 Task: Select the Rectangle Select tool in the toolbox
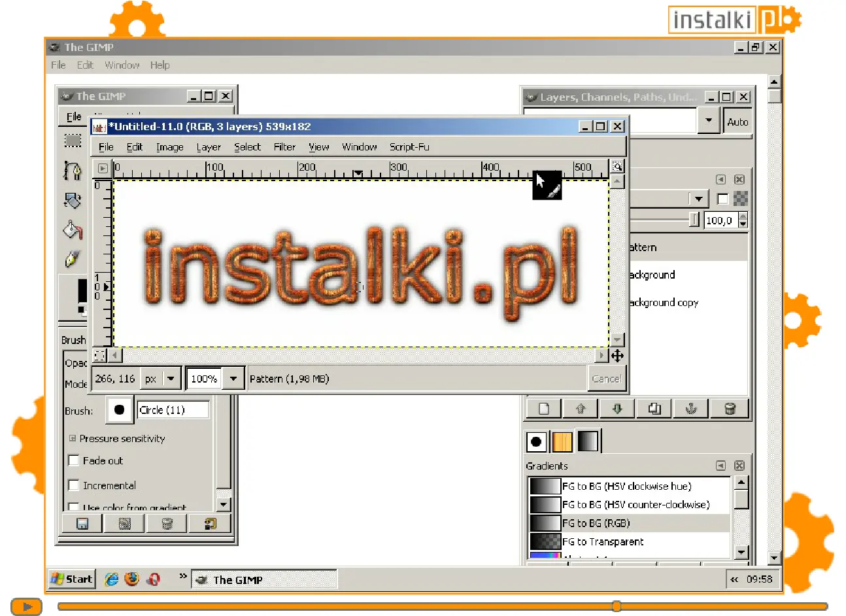[x=73, y=141]
